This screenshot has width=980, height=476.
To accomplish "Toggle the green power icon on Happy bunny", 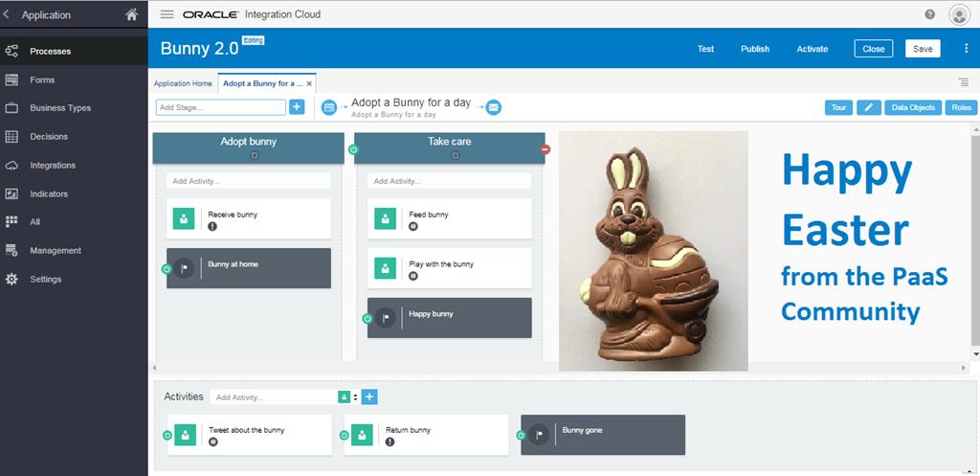I will click(367, 319).
